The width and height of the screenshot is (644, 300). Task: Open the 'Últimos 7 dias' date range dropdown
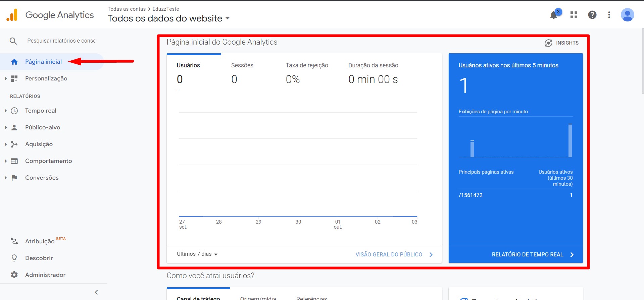tap(197, 254)
